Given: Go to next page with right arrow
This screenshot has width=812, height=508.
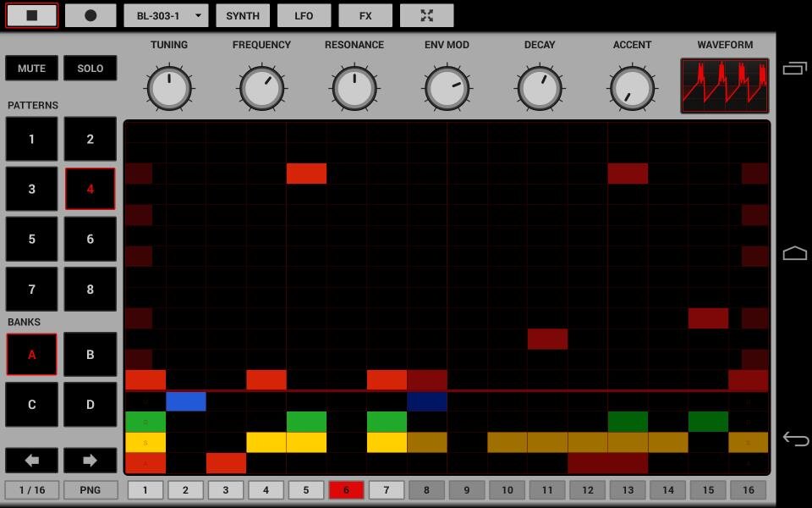Looking at the screenshot, I should click(91, 461).
